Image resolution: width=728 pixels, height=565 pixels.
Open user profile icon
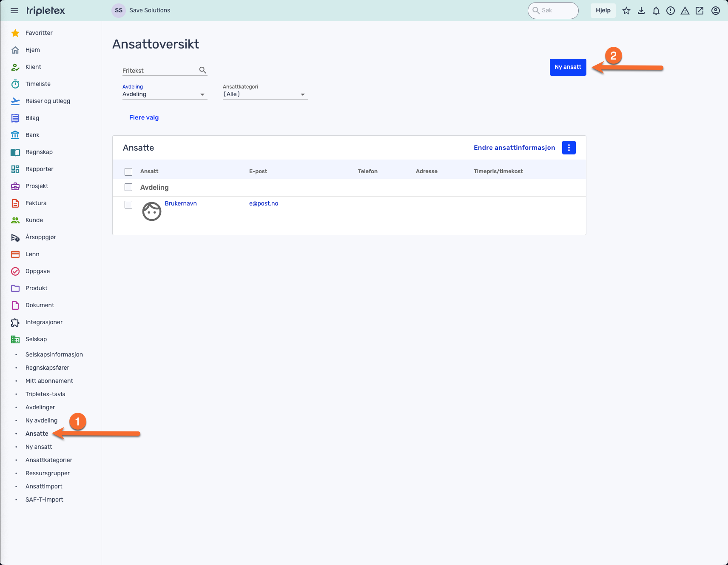tap(716, 11)
